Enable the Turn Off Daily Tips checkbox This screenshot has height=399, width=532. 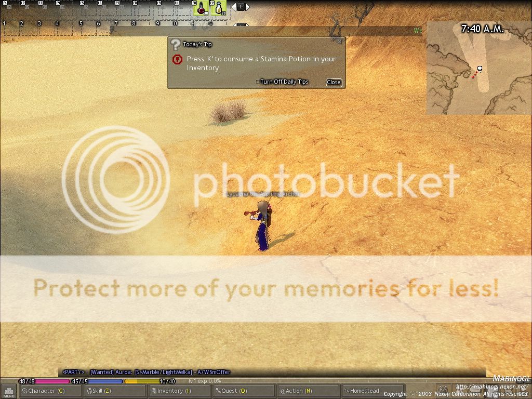point(257,82)
